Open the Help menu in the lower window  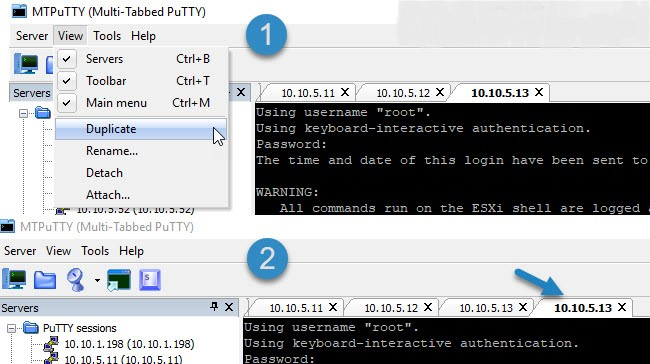[131, 251]
